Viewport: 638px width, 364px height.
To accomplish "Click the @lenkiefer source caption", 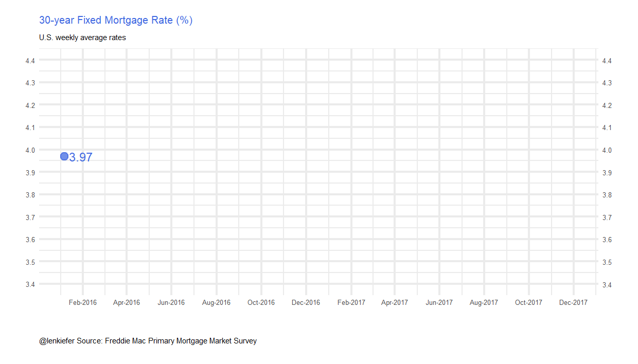I will tap(148, 341).
